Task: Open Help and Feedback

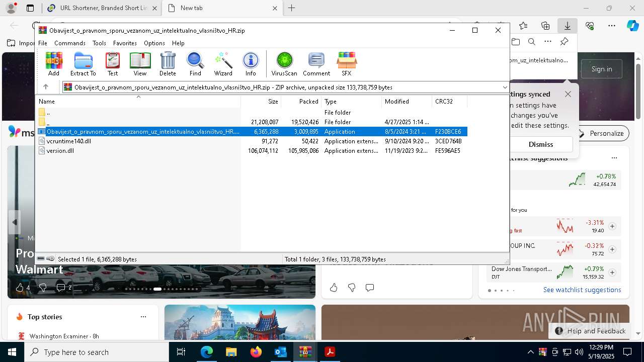Action: coord(591,331)
